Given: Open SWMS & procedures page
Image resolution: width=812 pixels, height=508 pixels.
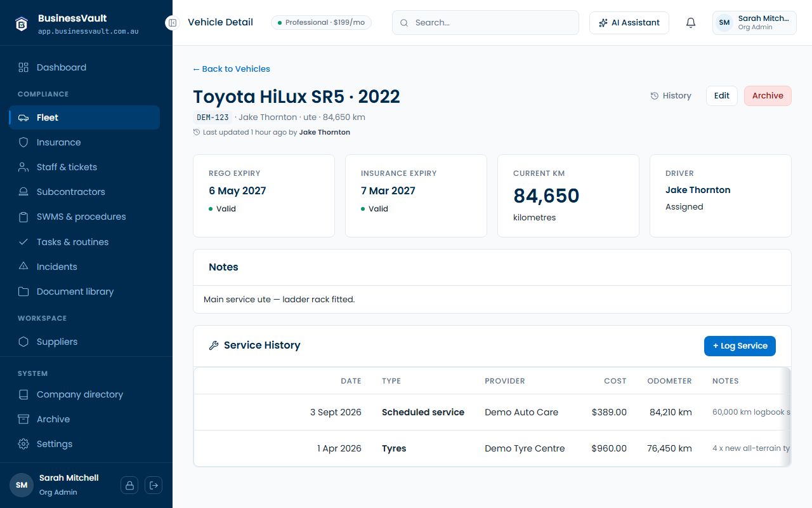Looking at the screenshot, I should [x=84, y=217].
